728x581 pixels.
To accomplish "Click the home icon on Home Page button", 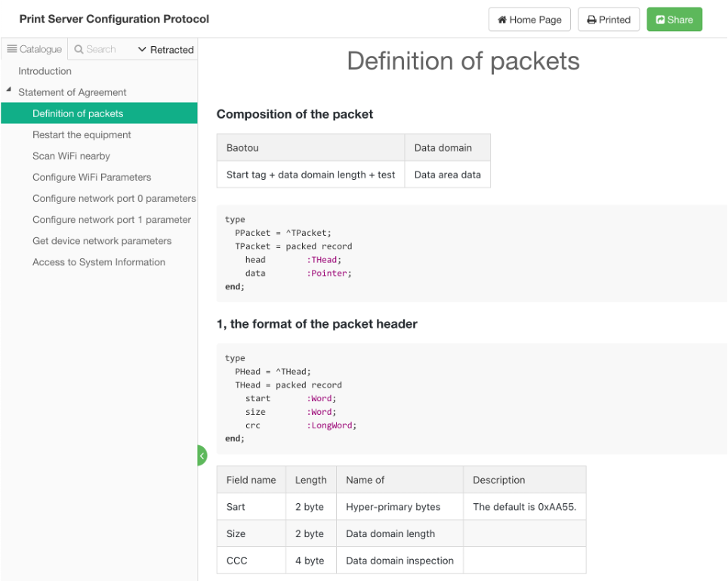I will [x=501, y=19].
